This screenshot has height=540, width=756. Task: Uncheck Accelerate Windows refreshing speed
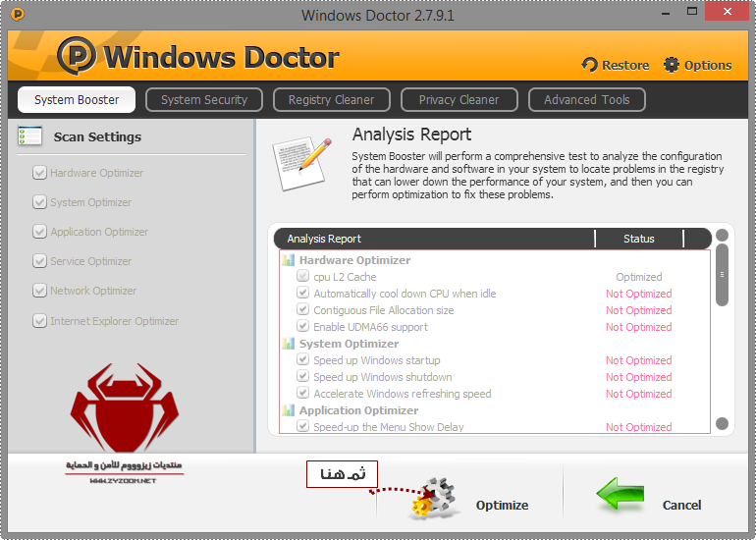pos(302,393)
